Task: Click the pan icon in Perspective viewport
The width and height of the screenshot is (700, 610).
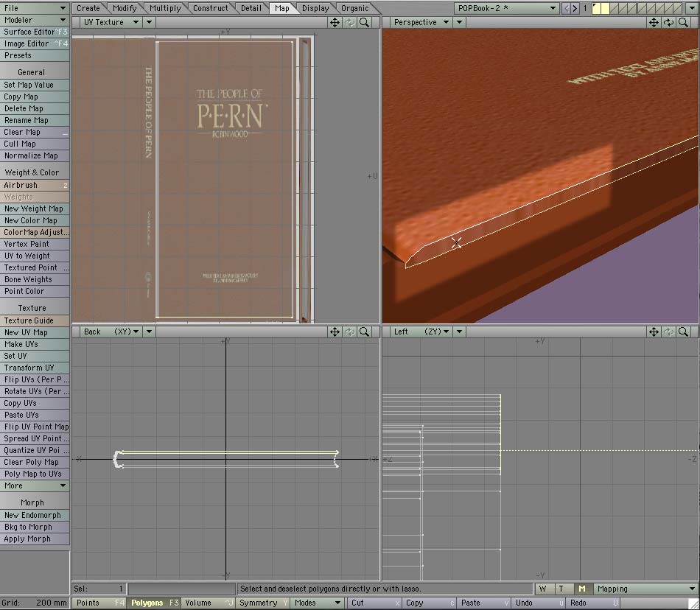Action: click(654, 22)
